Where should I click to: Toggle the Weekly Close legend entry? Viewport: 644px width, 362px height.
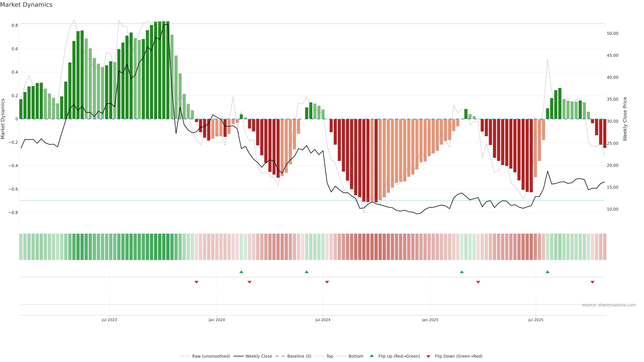[x=258, y=356]
